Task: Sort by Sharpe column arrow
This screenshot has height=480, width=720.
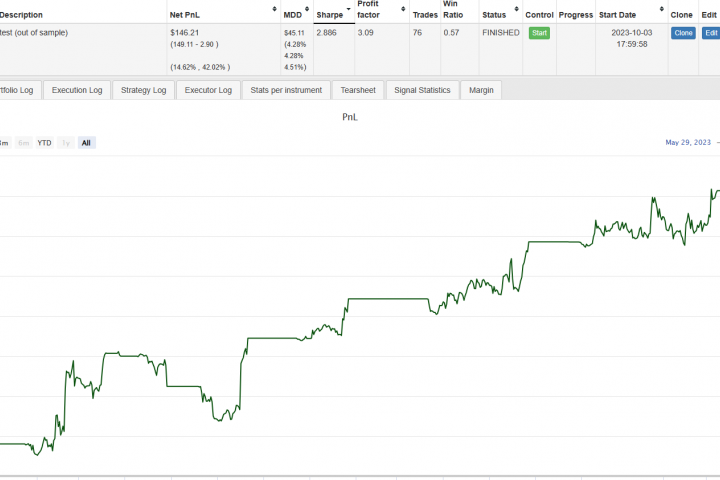Action: 348,9
